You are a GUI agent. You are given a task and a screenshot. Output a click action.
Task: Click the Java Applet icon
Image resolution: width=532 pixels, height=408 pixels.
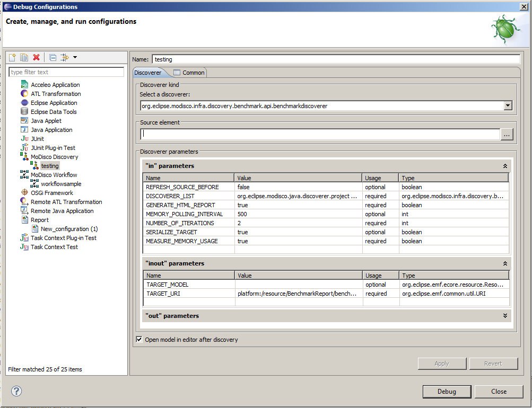pyautogui.click(x=24, y=120)
